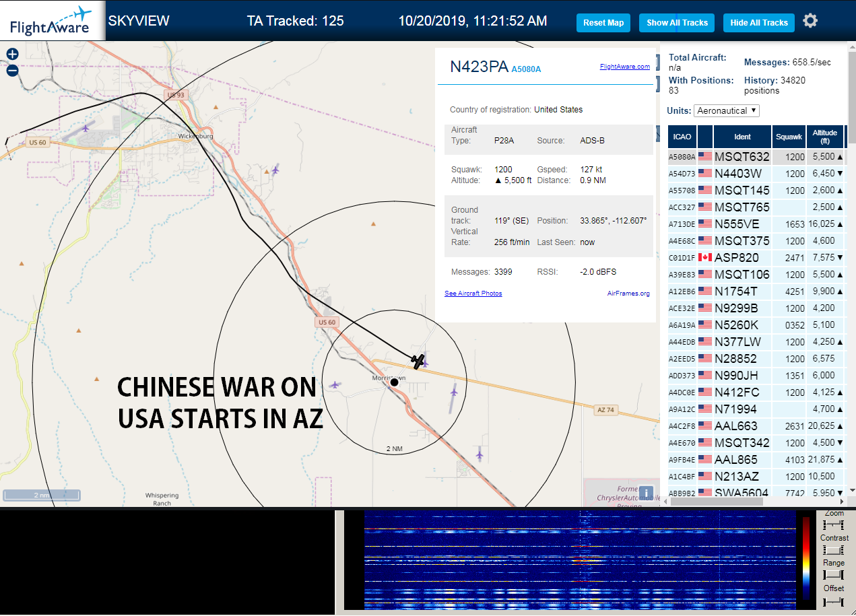Click the TA Tracked: 125 text
Image resolution: width=856 pixels, height=616 pixels.
tap(295, 21)
